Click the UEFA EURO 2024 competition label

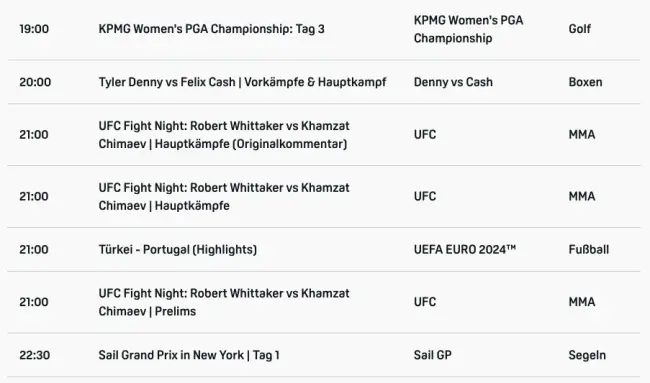(x=465, y=250)
